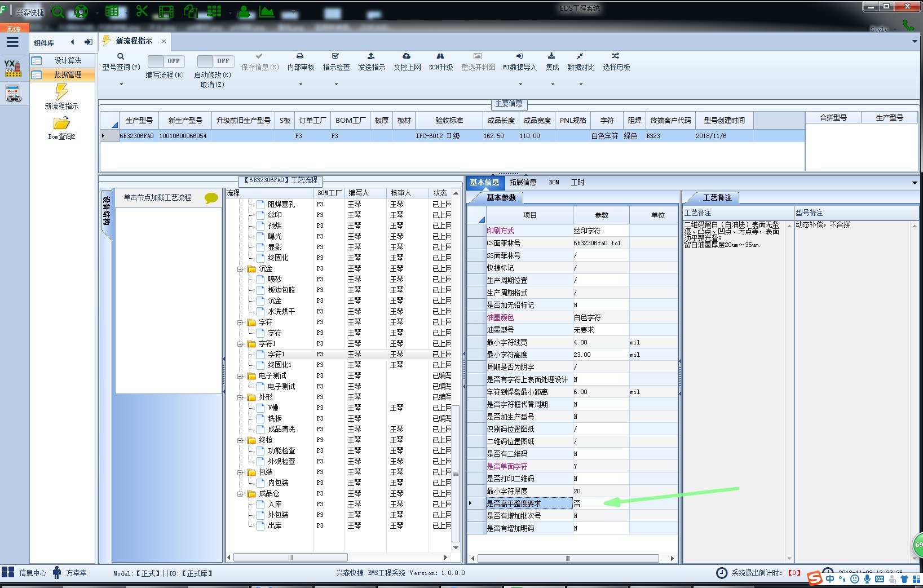Viewport: 923px width, 588px height.
Task: Open dropdown arrow under 型号查询(F)
Action: 121,85
